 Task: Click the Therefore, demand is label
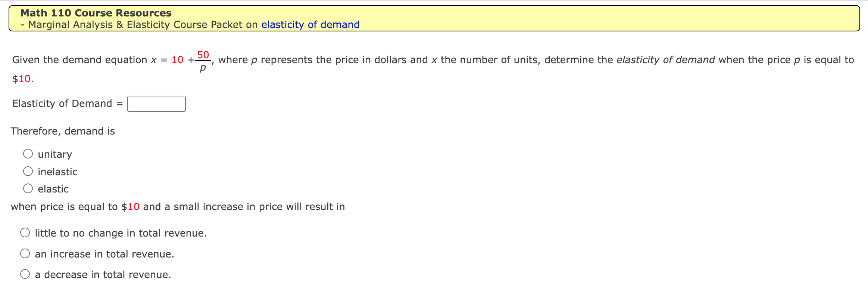point(63,131)
